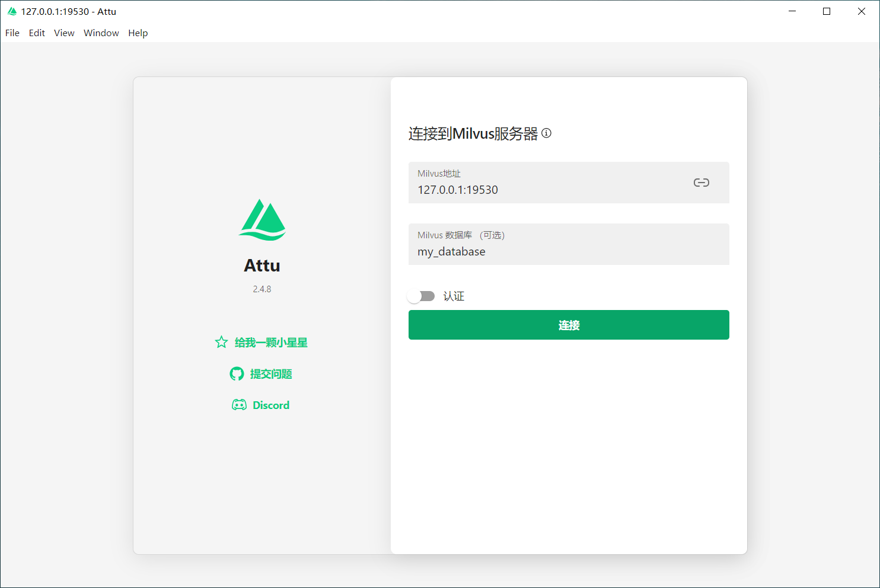
Task: Open the Help menu
Action: 138,33
